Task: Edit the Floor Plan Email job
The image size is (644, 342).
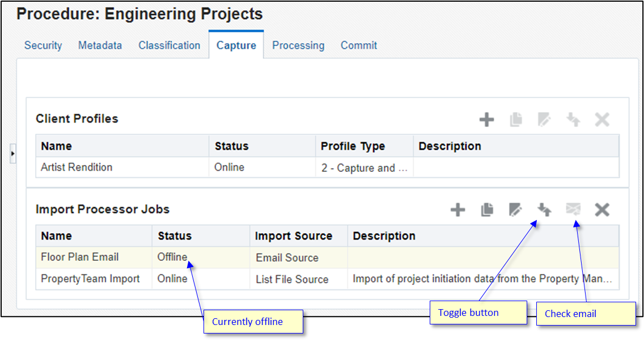Action: click(515, 209)
